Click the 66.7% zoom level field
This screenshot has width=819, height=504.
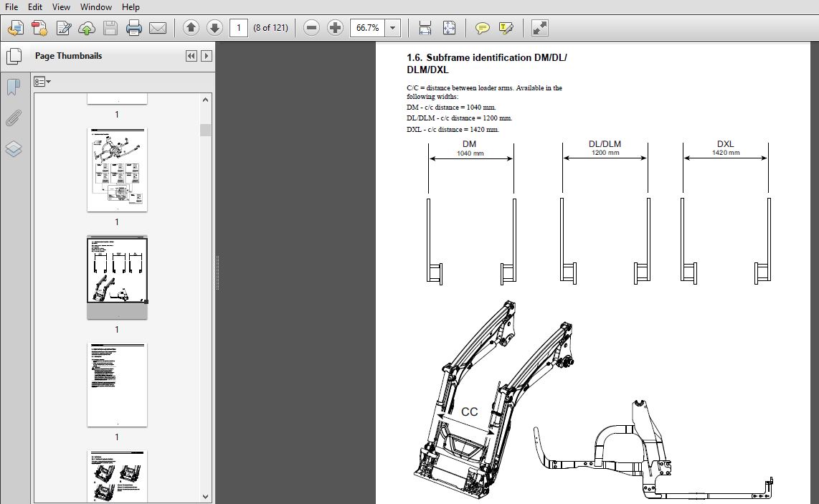point(368,28)
